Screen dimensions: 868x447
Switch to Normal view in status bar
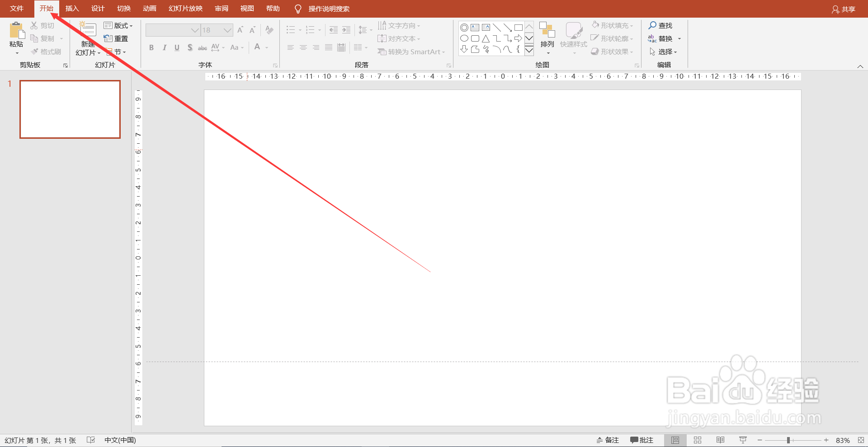point(675,440)
